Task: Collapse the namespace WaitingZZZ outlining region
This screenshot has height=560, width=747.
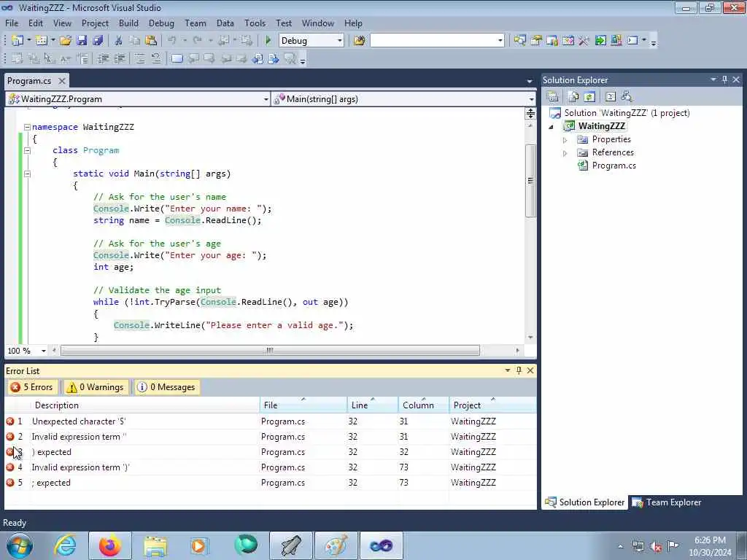Action: click(x=27, y=127)
